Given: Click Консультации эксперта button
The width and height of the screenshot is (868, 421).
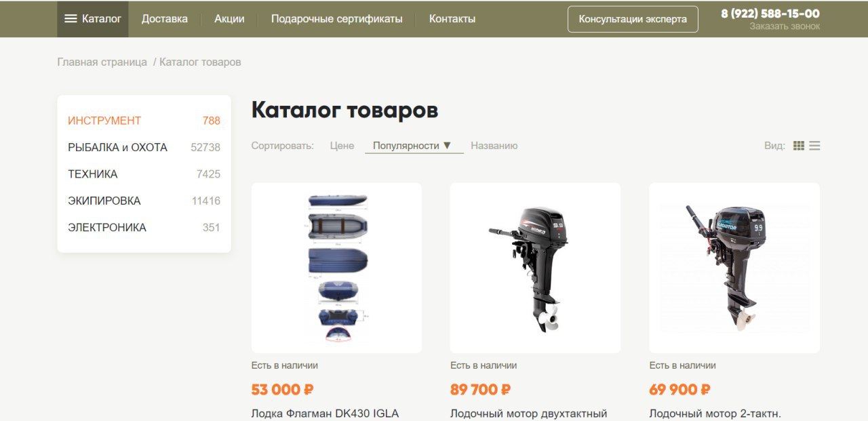Looking at the screenshot, I should [x=633, y=19].
